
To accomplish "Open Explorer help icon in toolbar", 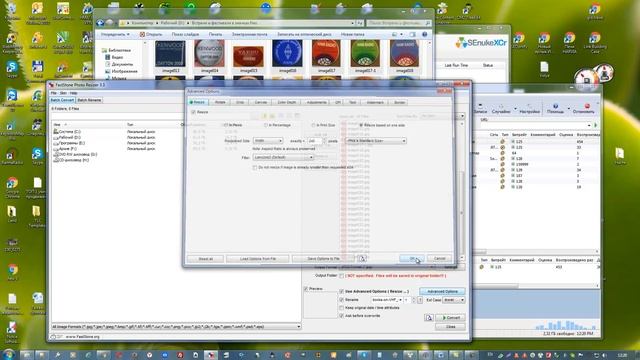I will (424, 35).
